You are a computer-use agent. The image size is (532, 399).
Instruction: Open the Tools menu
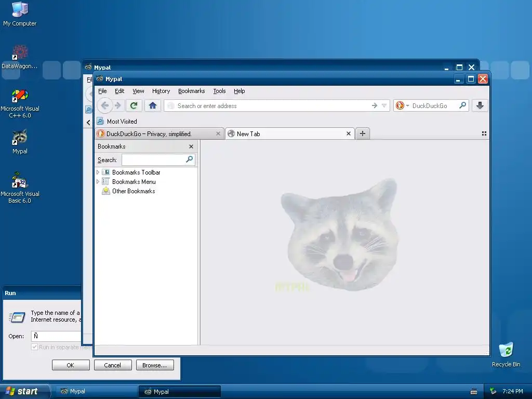(219, 91)
